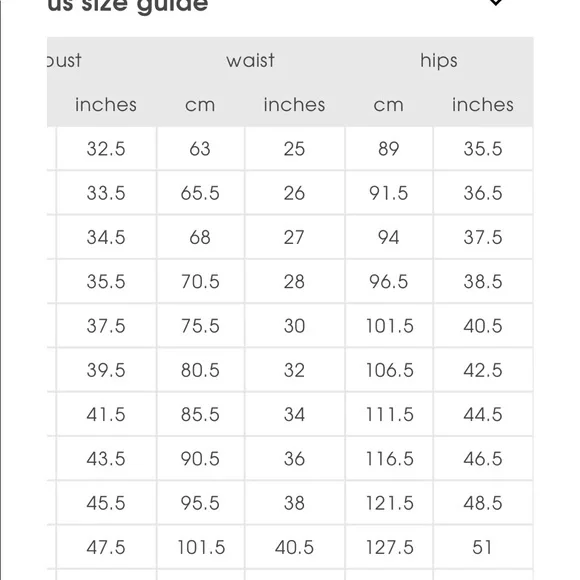The height and width of the screenshot is (580, 580).
Task: Select the hips inches cell showing 51
Action: click(x=483, y=547)
